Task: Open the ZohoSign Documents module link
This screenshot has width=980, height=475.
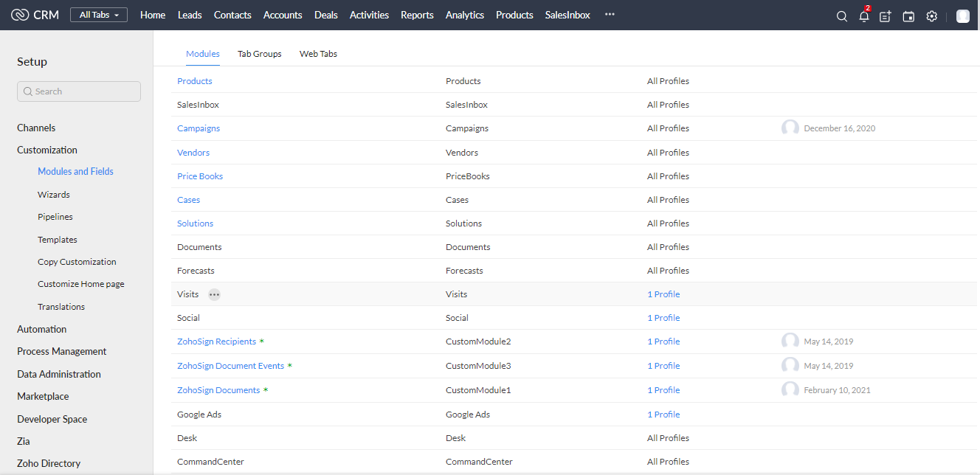Action: pos(218,390)
